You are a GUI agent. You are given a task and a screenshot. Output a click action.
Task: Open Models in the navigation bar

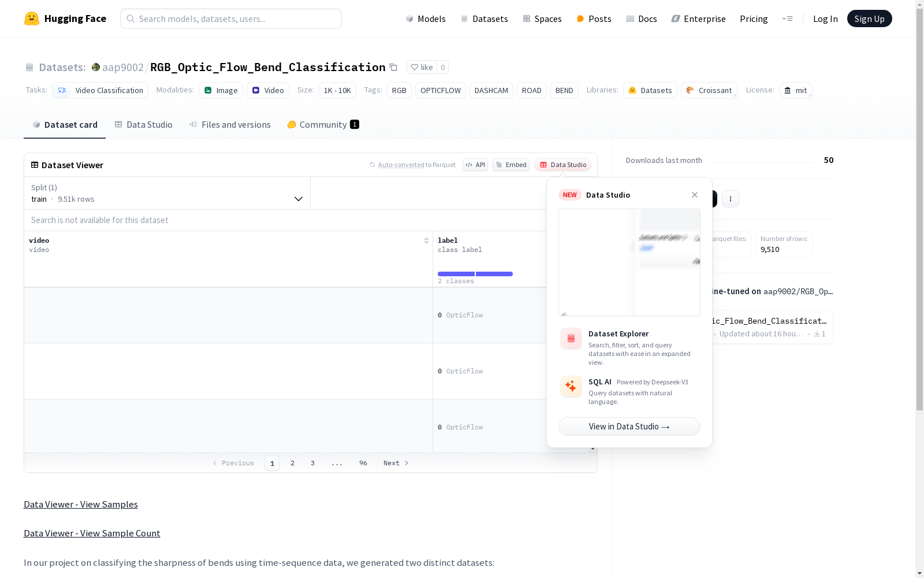pos(426,18)
